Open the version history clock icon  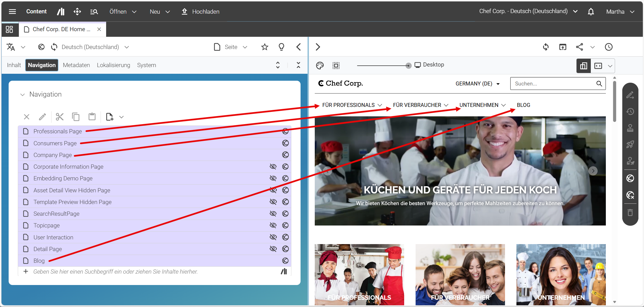[x=609, y=47]
